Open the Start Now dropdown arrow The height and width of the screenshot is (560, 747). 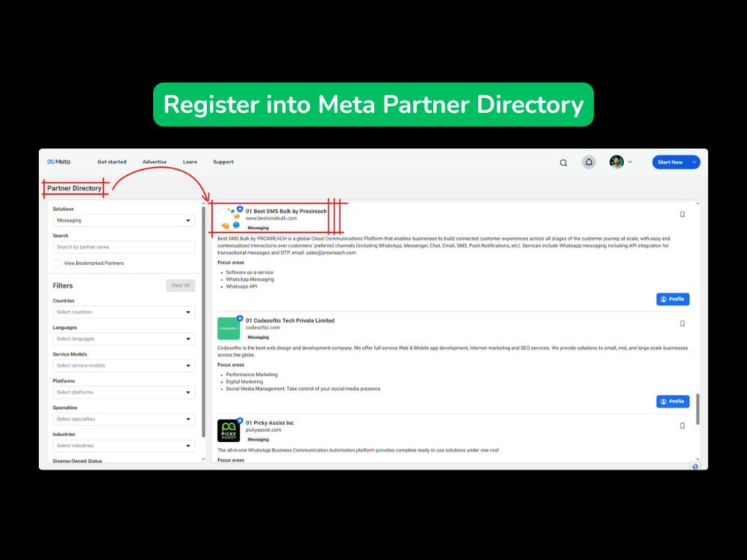[695, 162]
